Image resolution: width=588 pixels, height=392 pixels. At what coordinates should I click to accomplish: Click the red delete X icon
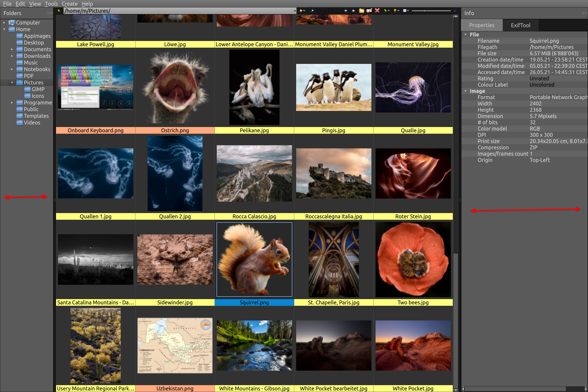point(377,11)
